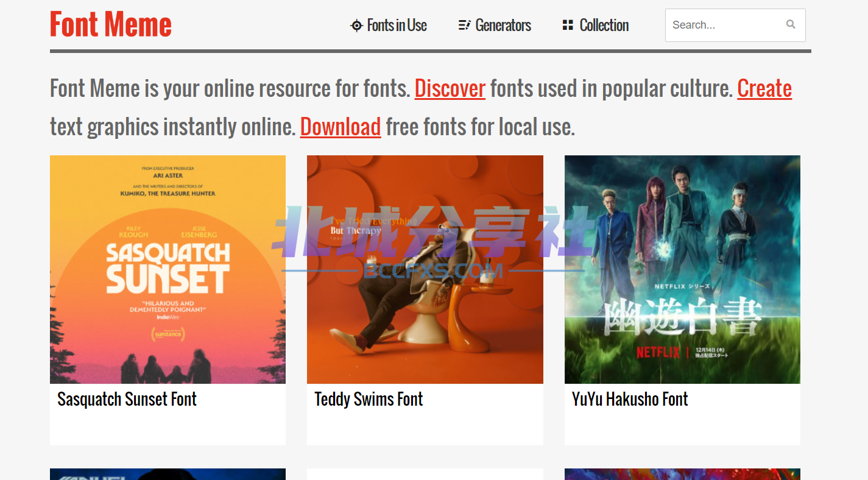Screen dimensions: 868x480
Task: Click the crosshair icon beside Fonts in Use
Action: tap(356, 26)
